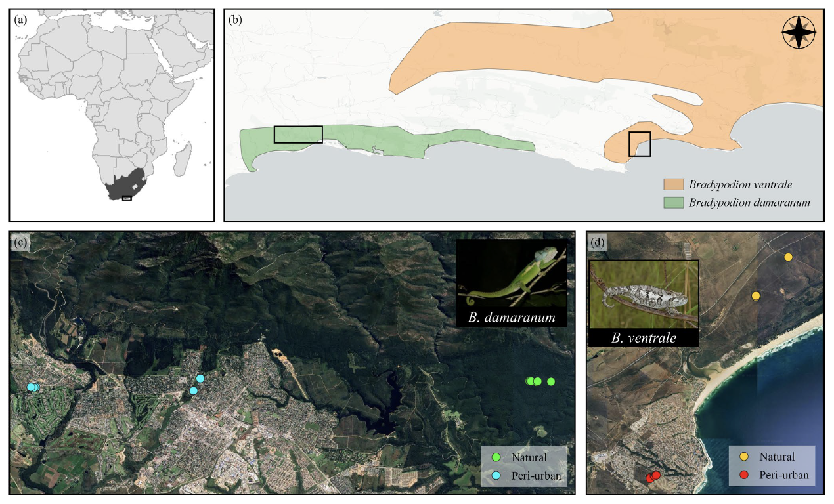Select the northernmost yellow site marker in panel (d)
The height and width of the screenshot is (504, 834).
point(788,257)
